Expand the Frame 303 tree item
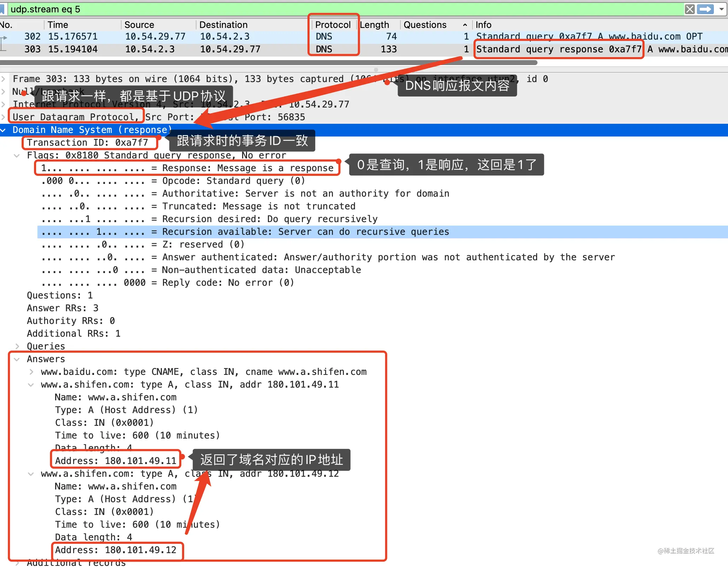728x568 pixels. [x=4, y=79]
